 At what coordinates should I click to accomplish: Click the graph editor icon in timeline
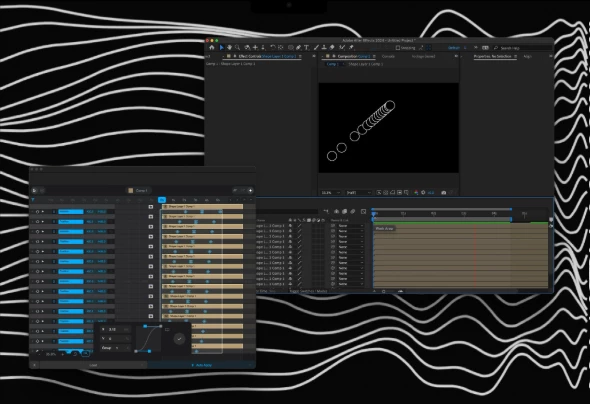tap(363, 212)
